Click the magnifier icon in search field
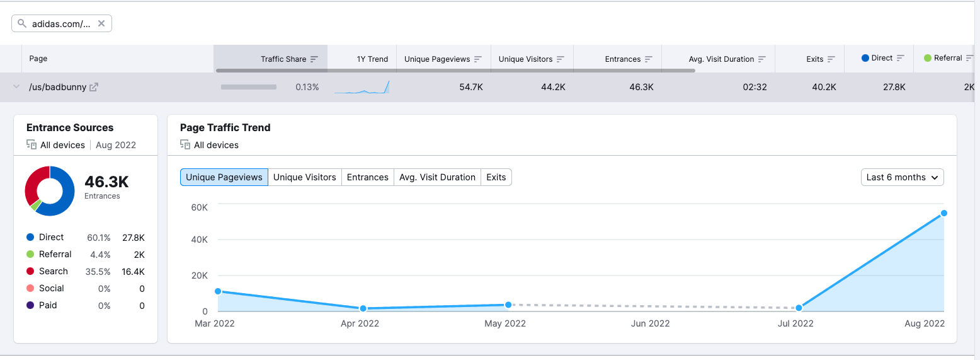This screenshot has width=980, height=360. click(22, 24)
